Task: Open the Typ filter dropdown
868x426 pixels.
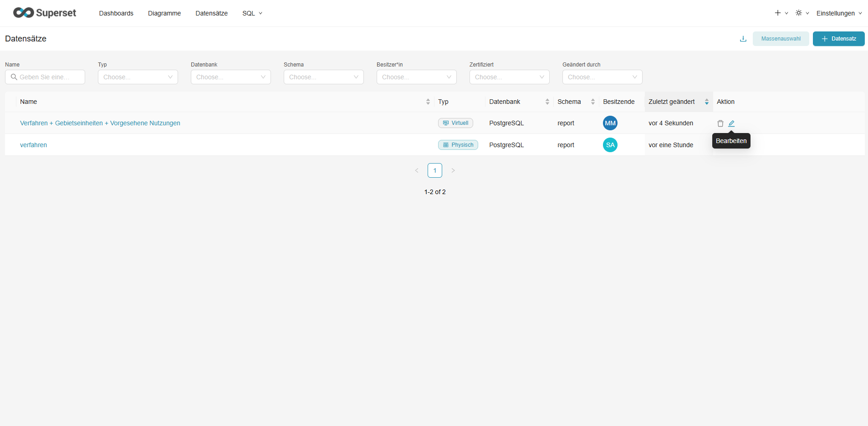Action: [x=138, y=77]
